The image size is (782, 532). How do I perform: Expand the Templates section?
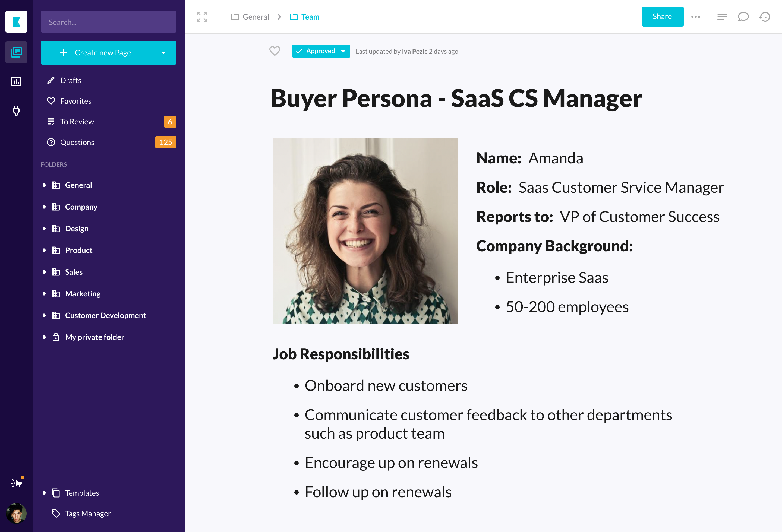45,493
